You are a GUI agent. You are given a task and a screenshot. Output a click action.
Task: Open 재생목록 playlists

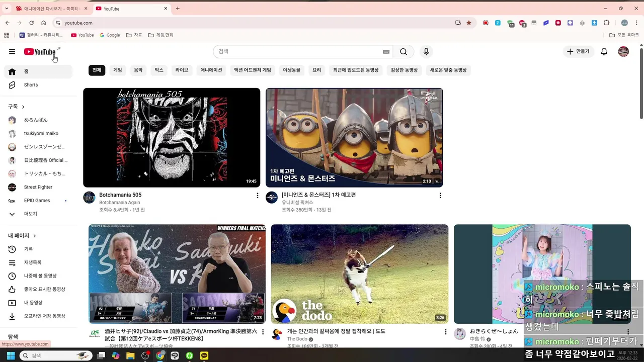point(38,262)
